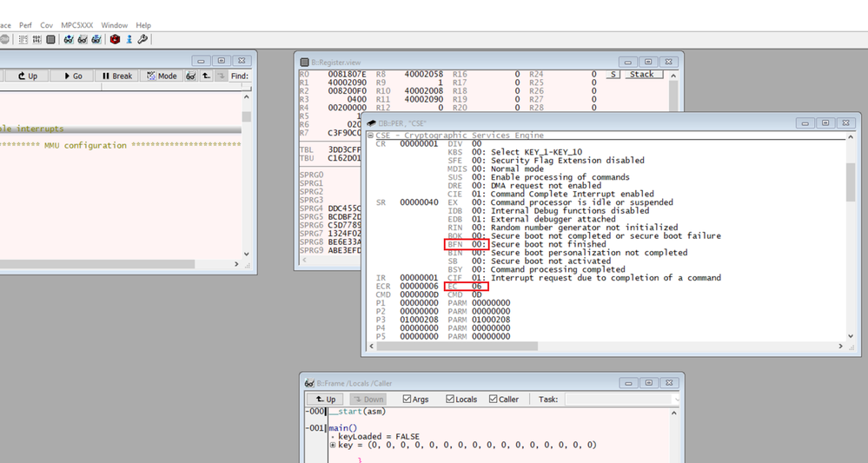
Task: Click the glasses icon with blue arrow
Action: click(x=96, y=39)
